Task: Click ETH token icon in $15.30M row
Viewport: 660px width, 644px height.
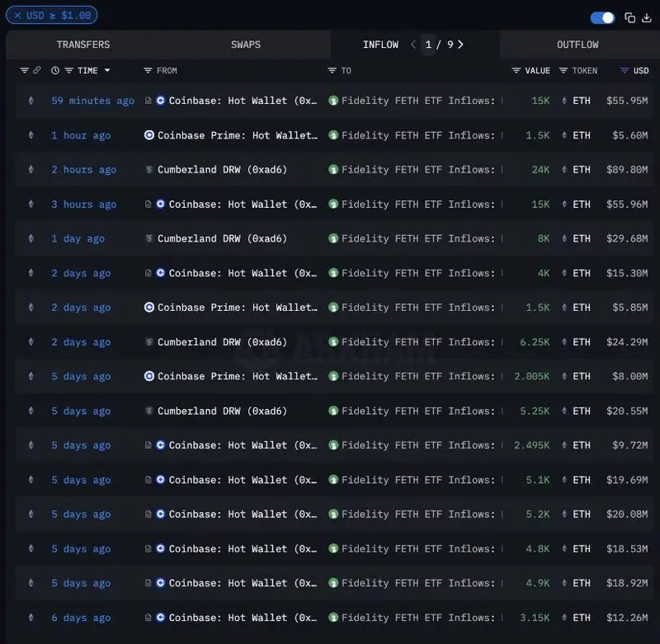Action: pyautogui.click(x=564, y=273)
